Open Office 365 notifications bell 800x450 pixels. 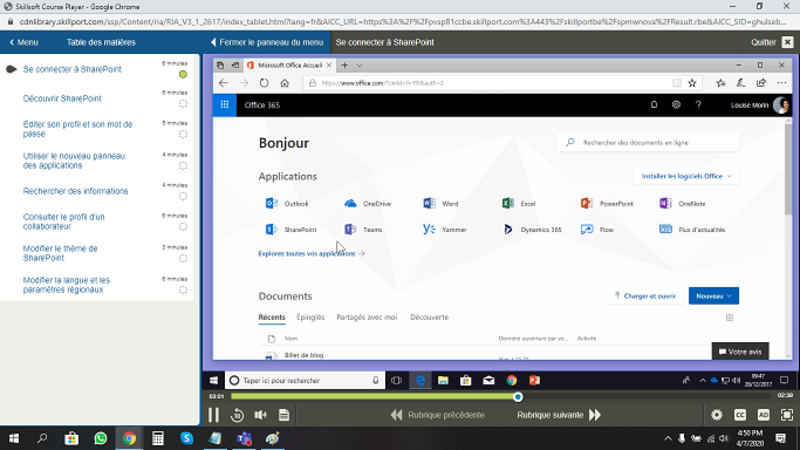click(x=654, y=105)
